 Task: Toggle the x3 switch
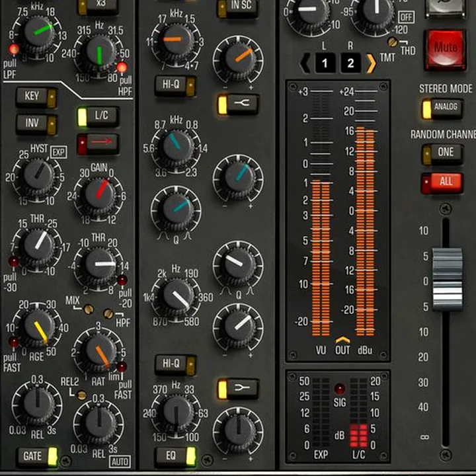coord(98,7)
